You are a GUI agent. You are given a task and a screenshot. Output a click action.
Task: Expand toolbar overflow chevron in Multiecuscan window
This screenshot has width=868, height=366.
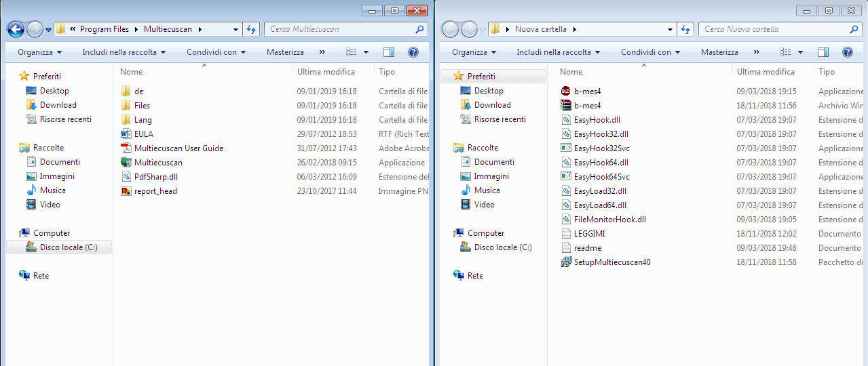[x=322, y=52]
